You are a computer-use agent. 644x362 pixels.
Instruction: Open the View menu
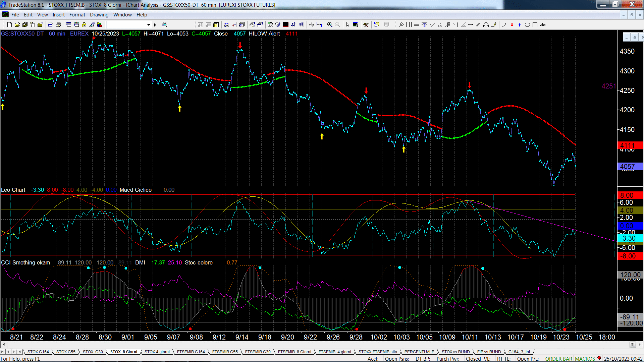[x=42, y=15]
